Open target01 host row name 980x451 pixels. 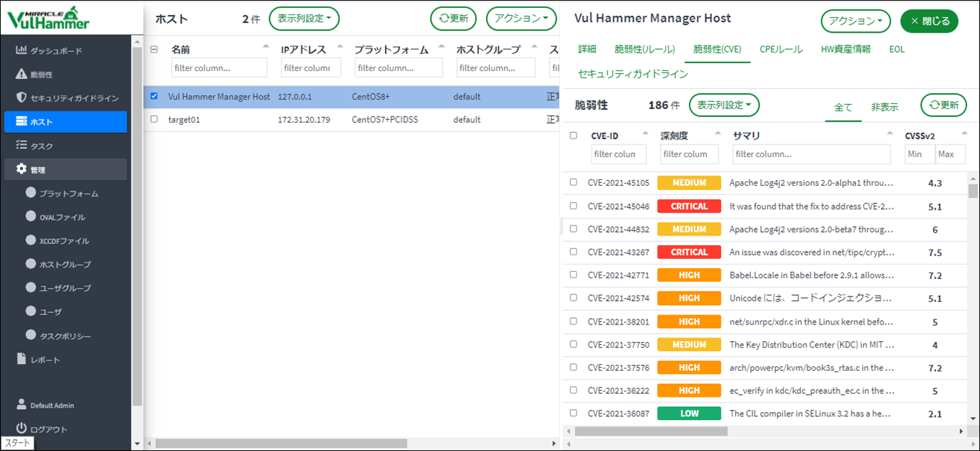[183, 119]
